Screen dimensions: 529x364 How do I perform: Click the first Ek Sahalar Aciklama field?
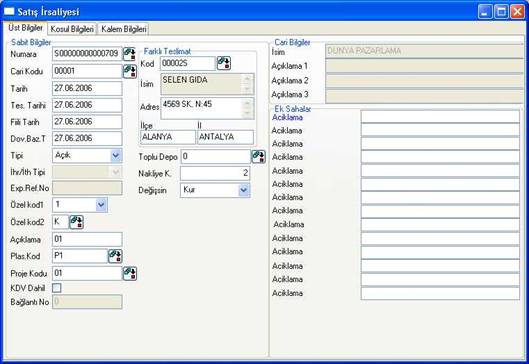[x=440, y=117]
